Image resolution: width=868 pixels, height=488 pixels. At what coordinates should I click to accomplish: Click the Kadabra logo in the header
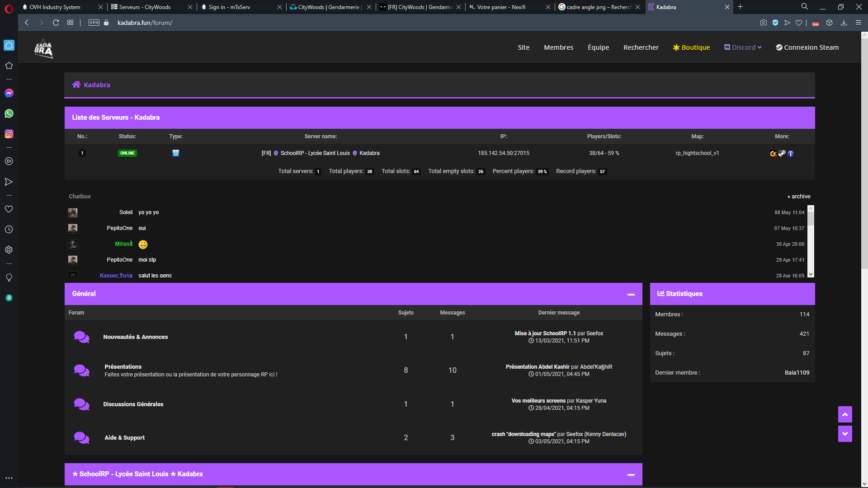[x=44, y=48]
